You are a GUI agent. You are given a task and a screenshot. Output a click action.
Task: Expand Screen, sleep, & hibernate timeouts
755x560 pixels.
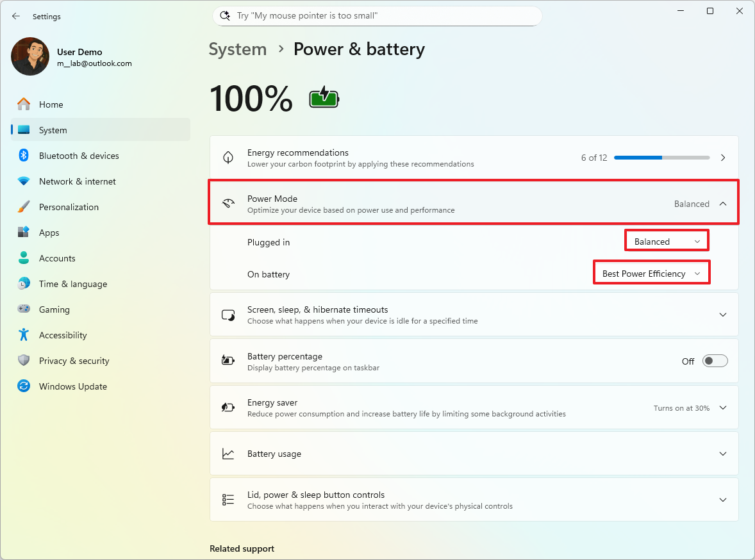click(723, 315)
